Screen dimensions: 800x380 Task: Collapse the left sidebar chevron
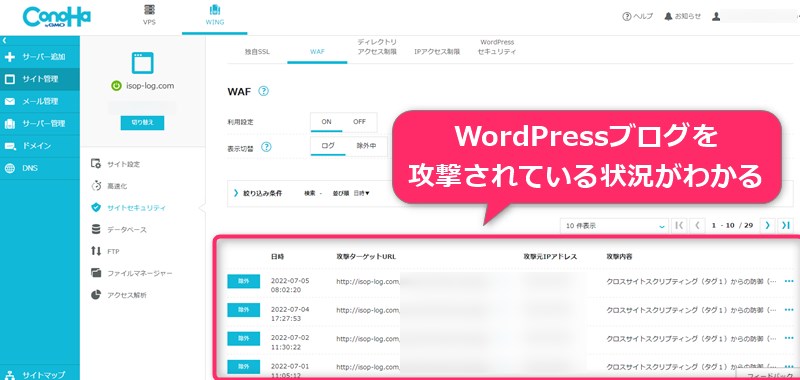(4, 40)
